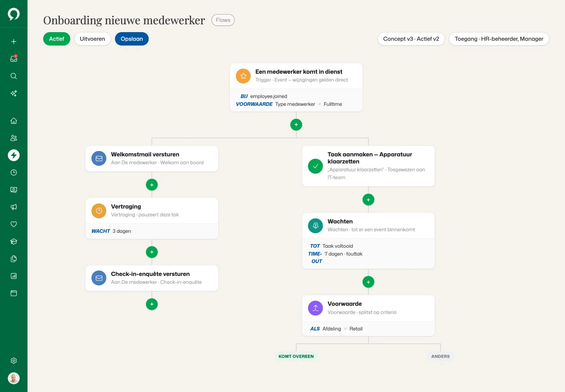Open the reports chart sidebar icon
The width and height of the screenshot is (565, 392).
pyautogui.click(x=14, y=276)
